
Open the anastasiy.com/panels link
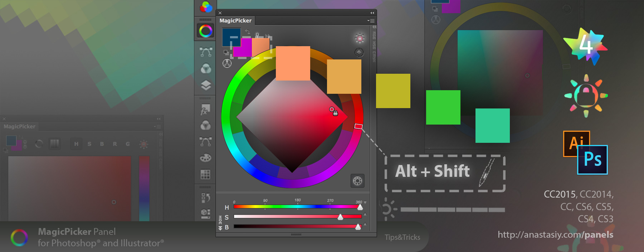point(555,235)
